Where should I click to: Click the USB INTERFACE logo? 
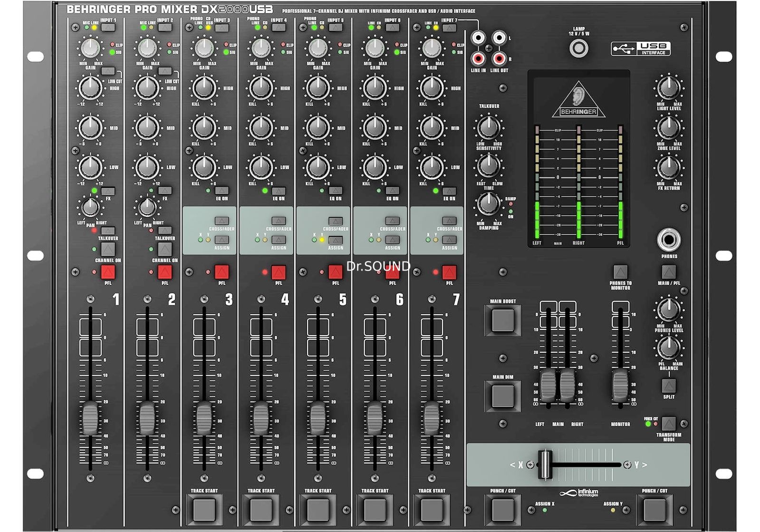pyautogui.click(x=641, y=48)
